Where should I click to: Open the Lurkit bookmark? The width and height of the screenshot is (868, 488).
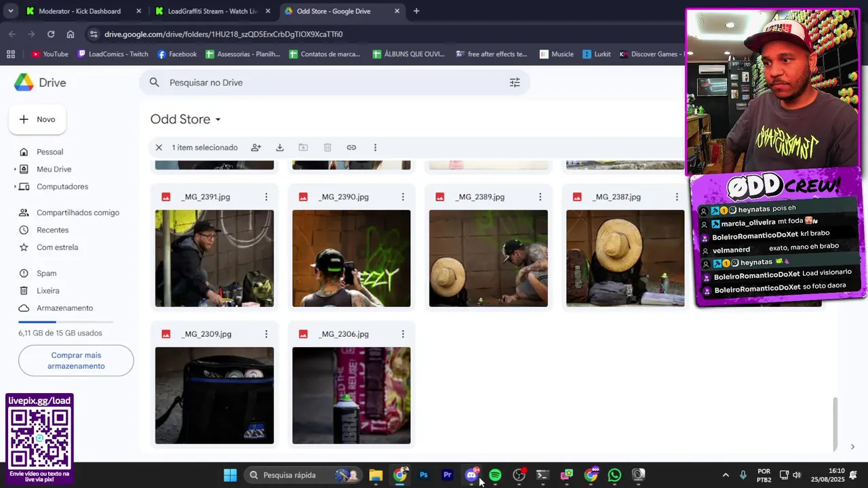pos(597,54)
